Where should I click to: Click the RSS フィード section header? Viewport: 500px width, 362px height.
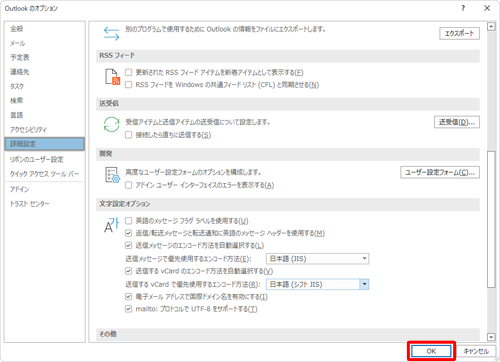click(x=288, y=56)
